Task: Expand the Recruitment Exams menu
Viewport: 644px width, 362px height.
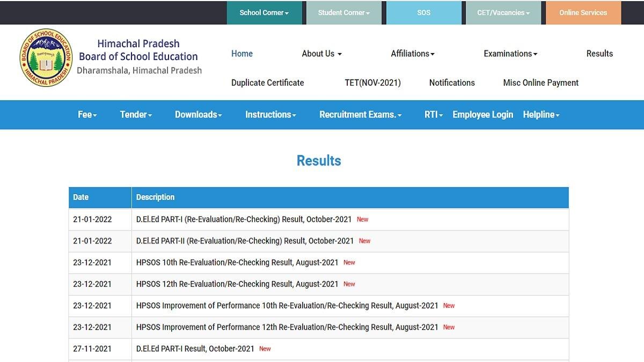Action: [360, 114]
